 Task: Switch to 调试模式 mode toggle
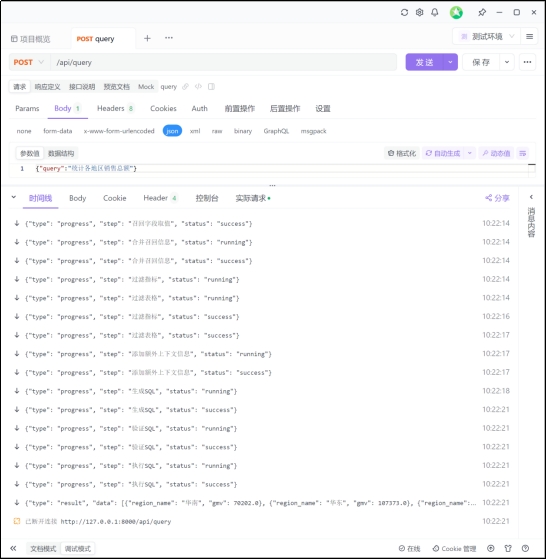[78, 548]
